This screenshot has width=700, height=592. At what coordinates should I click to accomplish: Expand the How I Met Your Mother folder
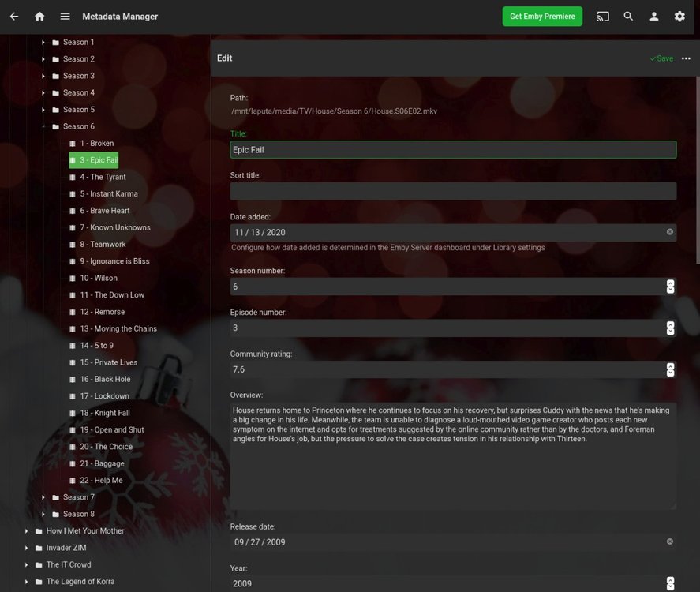click(27, 531)
